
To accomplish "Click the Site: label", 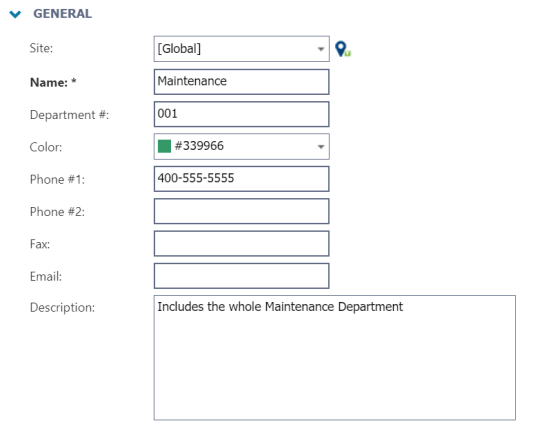I will coord(41,48).
